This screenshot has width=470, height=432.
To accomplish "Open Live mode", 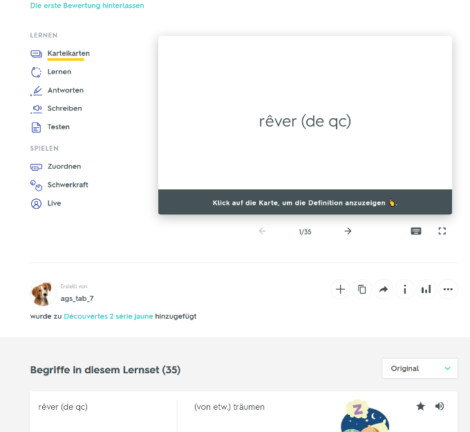I will tap(54, 203).
